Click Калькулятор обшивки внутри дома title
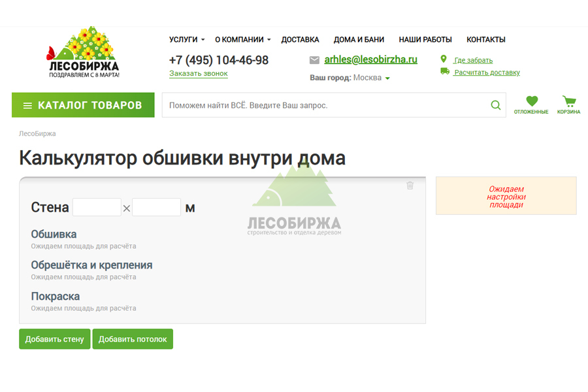 [182, 158]
